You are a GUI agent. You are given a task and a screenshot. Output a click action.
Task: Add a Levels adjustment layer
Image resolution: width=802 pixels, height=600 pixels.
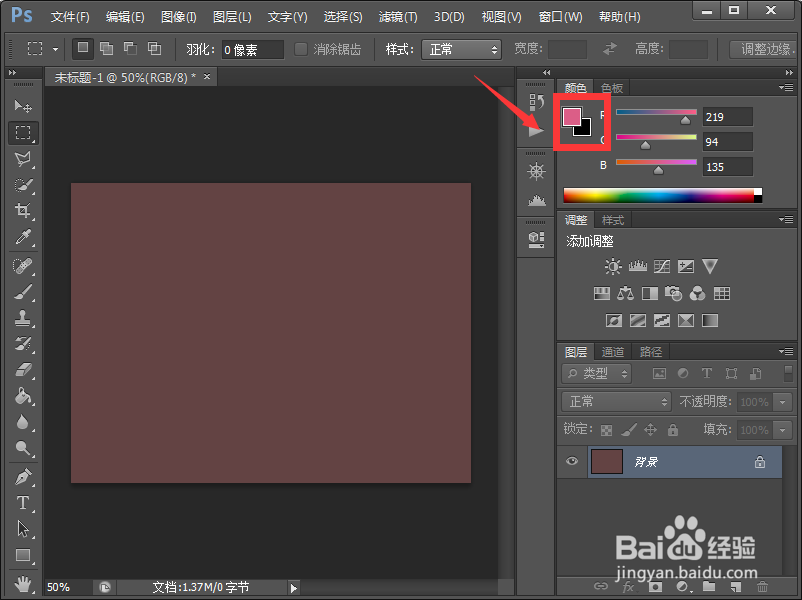coord(638,266)
